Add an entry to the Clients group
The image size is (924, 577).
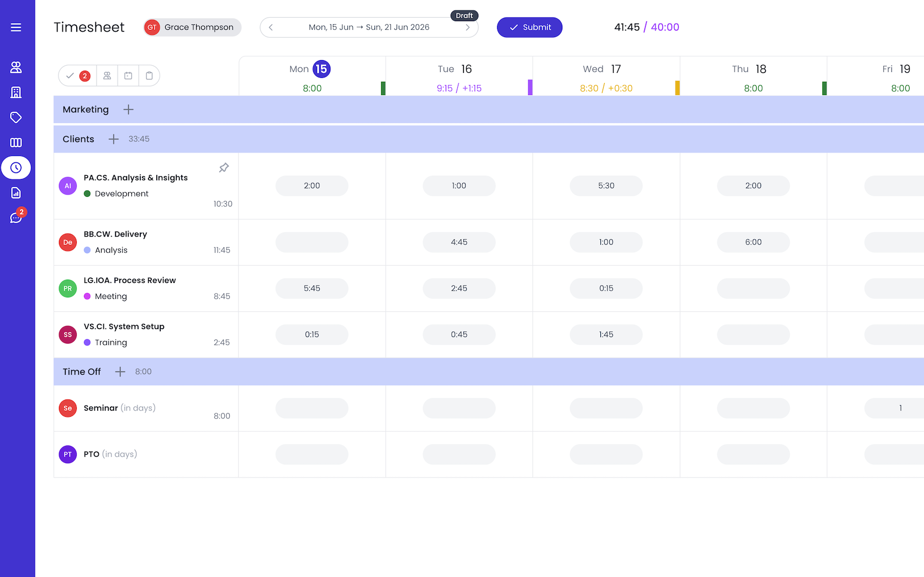coord(114,139)
